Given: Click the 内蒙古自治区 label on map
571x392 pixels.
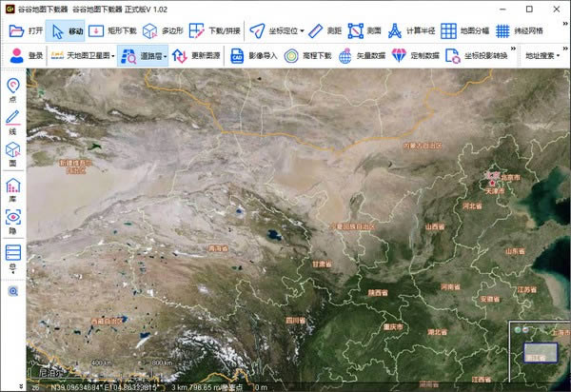Looking at the screenshot, I should tap(423, 146).
